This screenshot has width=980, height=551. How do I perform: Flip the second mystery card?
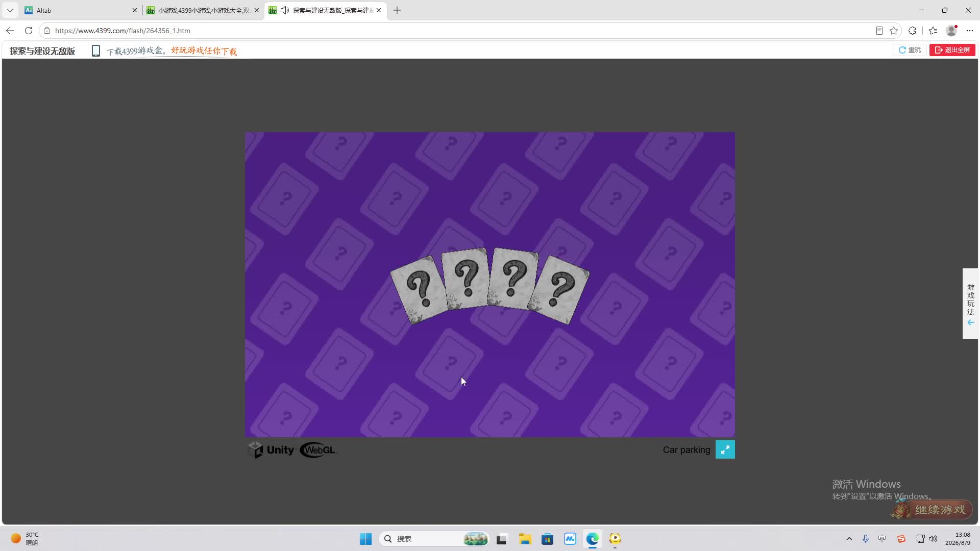click(465, 279)
